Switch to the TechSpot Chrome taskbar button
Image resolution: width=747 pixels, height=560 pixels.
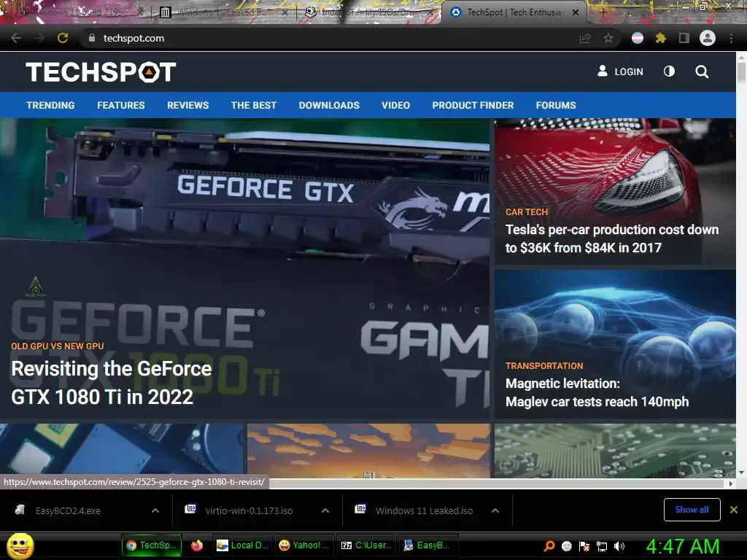152,545
